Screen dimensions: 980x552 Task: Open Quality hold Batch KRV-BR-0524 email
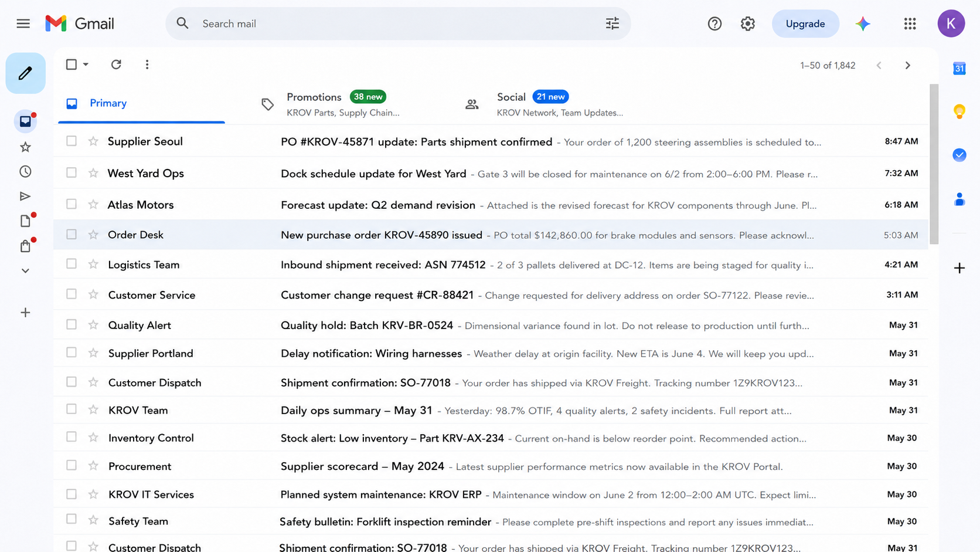tap(491, 325)
